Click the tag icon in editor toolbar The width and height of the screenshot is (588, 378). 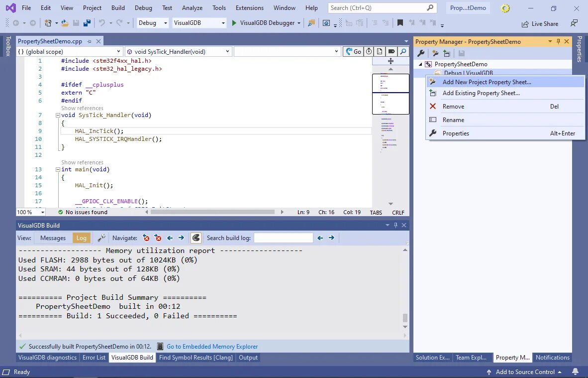(x=392, y=51)
